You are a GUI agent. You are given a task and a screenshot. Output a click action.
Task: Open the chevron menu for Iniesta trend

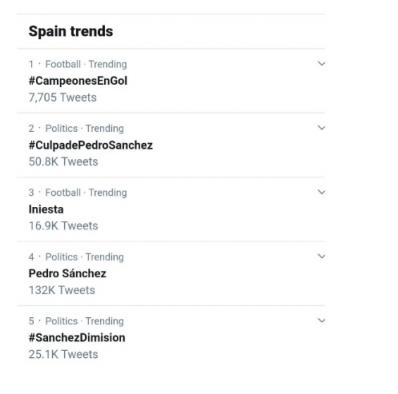tap(321, 192)
